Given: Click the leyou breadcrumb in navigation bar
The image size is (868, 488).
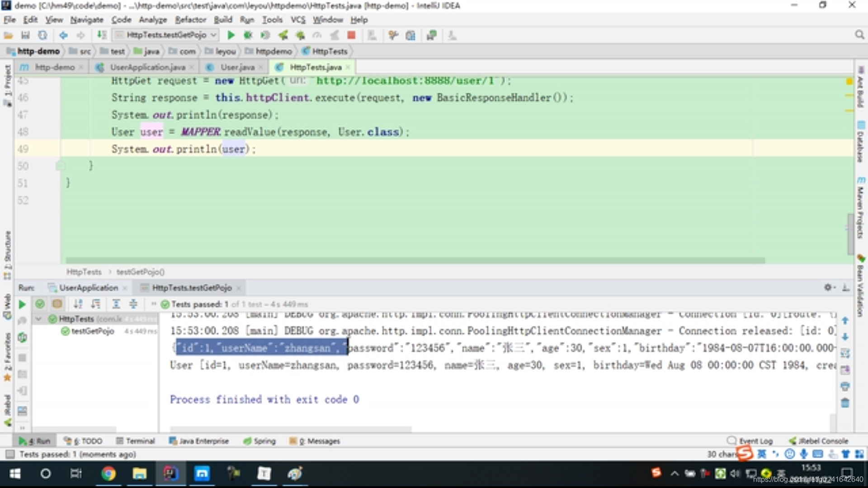Looking at the screenshot, I should pyautogui.click(x=221, y=52).
